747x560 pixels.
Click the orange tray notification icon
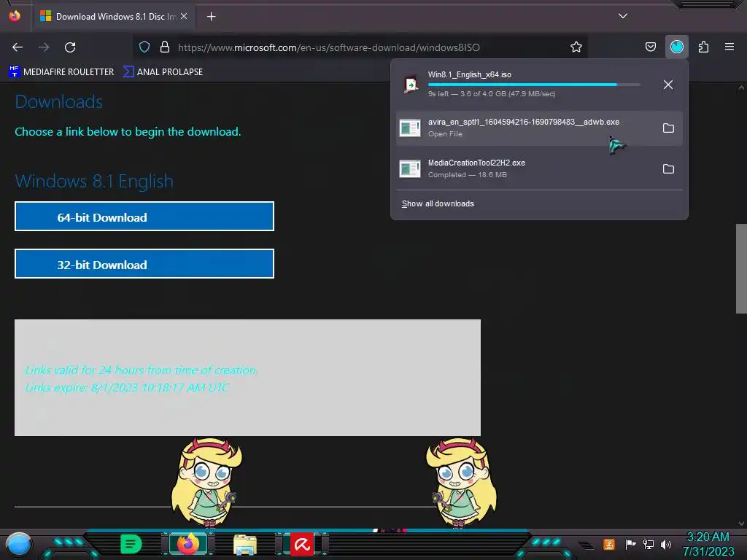pyautogui.click(x=609, y=544)
